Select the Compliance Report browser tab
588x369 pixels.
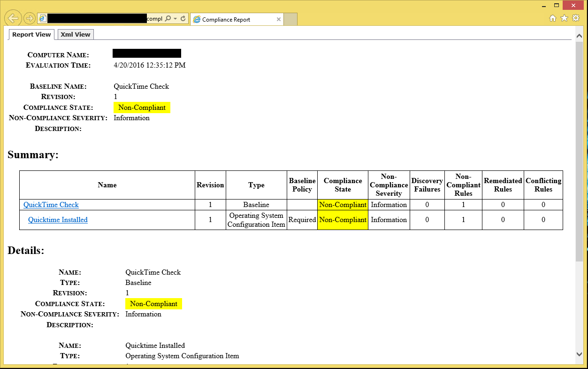pos(237,19)
